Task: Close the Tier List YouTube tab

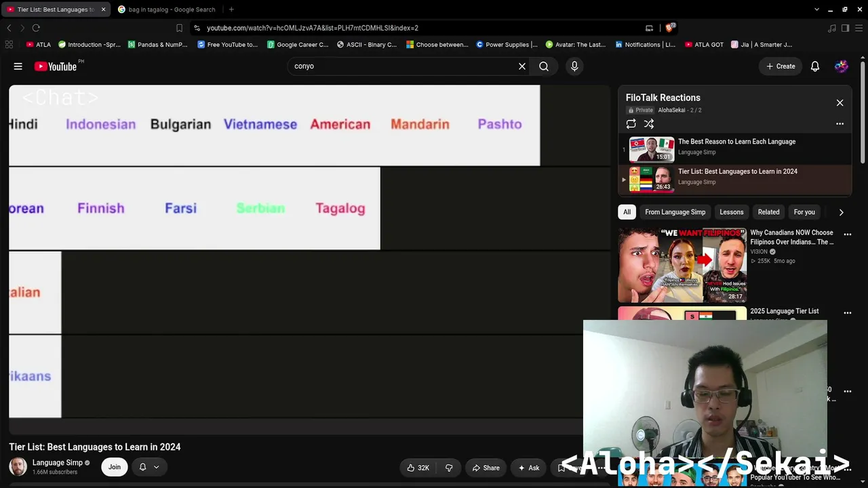Action: [103, 9]
